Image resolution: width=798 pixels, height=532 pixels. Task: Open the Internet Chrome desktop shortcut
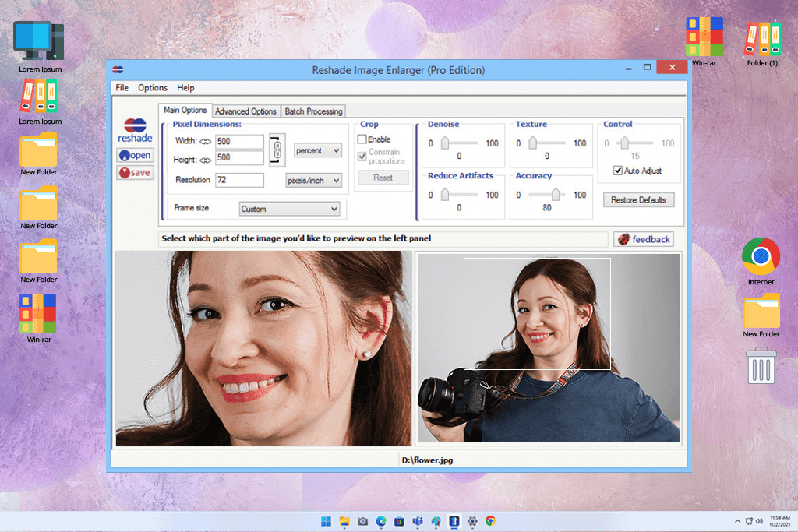click(761, 262)
